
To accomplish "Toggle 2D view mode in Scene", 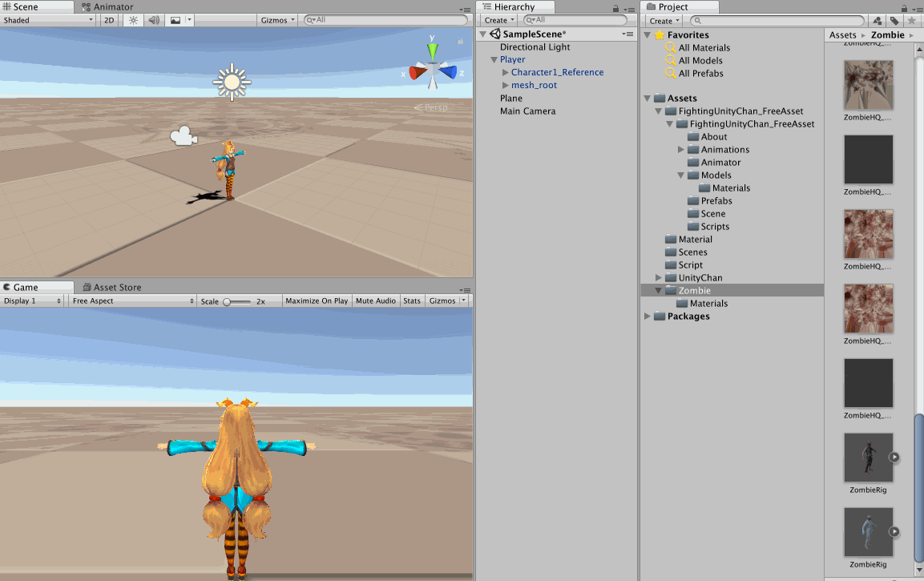I will (109, 20).
